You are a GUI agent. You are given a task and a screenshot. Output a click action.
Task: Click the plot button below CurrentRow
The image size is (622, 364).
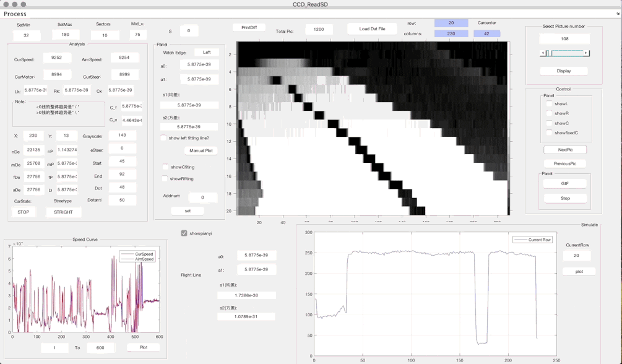click(579, 272)
